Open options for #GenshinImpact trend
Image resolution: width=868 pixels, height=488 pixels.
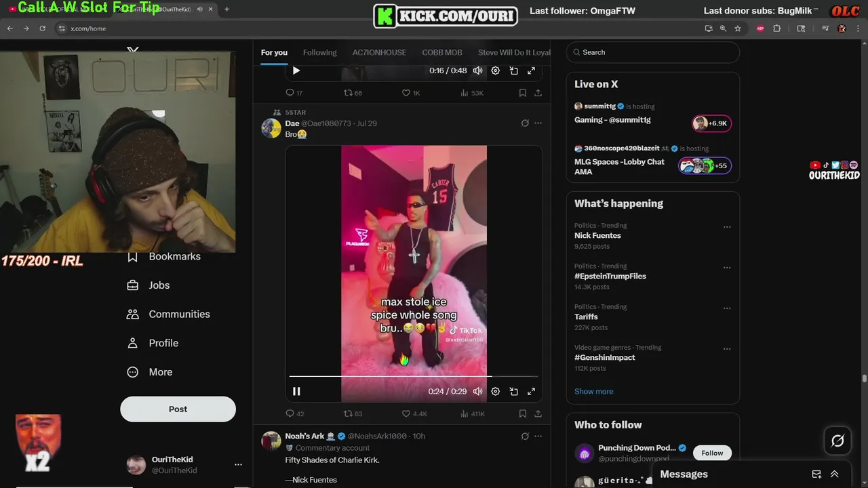(x=727, y=349)
